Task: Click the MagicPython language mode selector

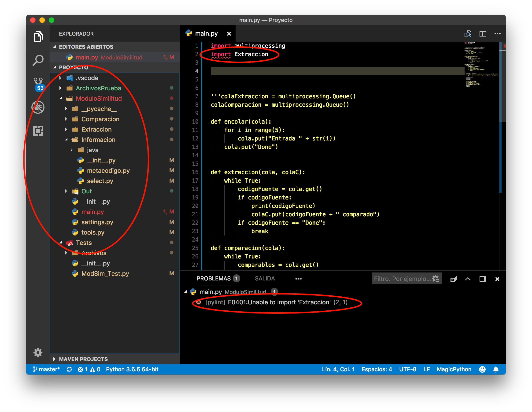Action: [x=454, y=369]
